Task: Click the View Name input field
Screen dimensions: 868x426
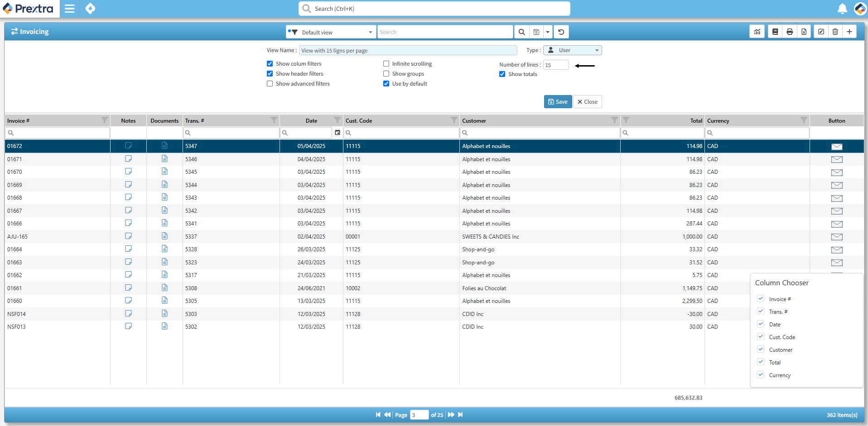Action: (408, 50)
